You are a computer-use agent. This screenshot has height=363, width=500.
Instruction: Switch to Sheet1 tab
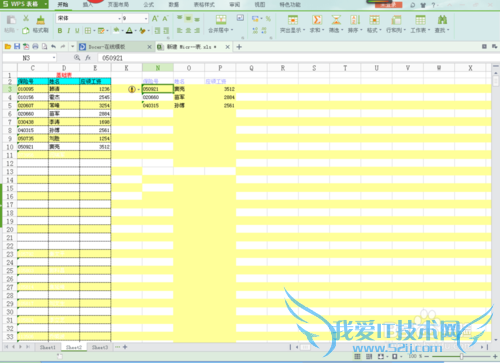pyautogui.click(x=48, y=347)
